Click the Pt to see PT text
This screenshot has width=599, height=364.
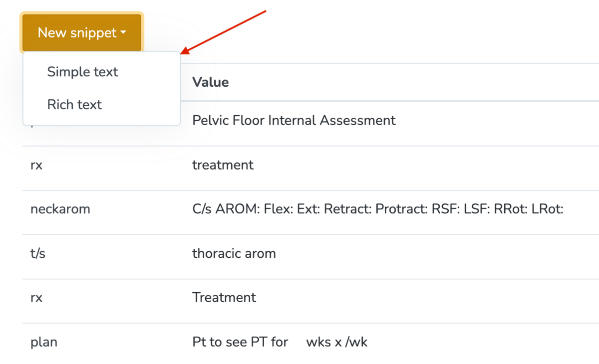point(240,342)
